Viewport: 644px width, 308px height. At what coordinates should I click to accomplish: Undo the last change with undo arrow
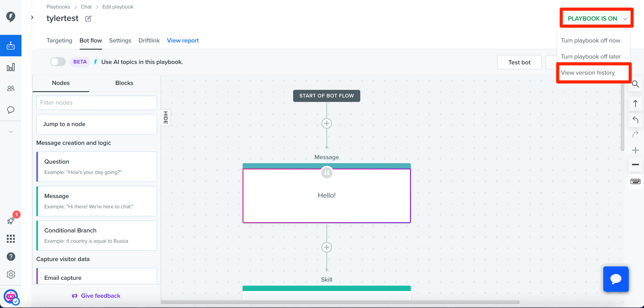point(635,120)
